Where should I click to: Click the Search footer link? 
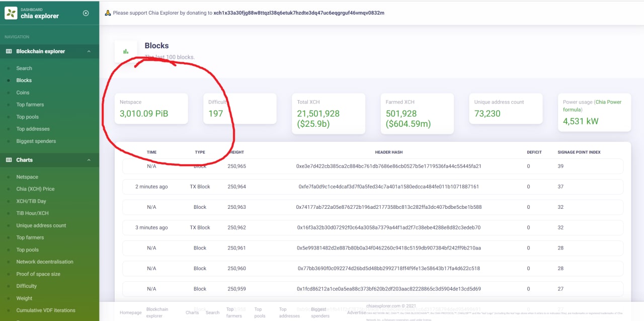coord(213,312)
